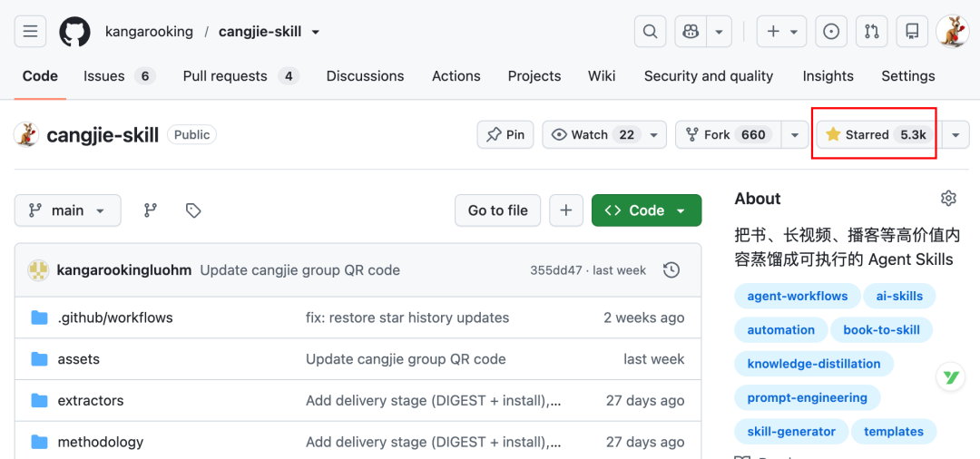Viewport: 980px width, 459px height.
Task: Fork the repository
Action: (729, 134)
